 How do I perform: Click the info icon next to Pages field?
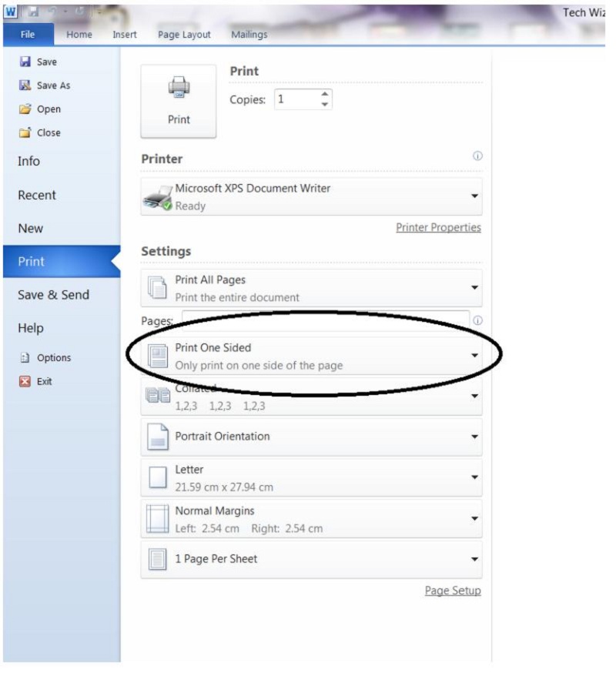pyautogui.click(x=477, y=320)
